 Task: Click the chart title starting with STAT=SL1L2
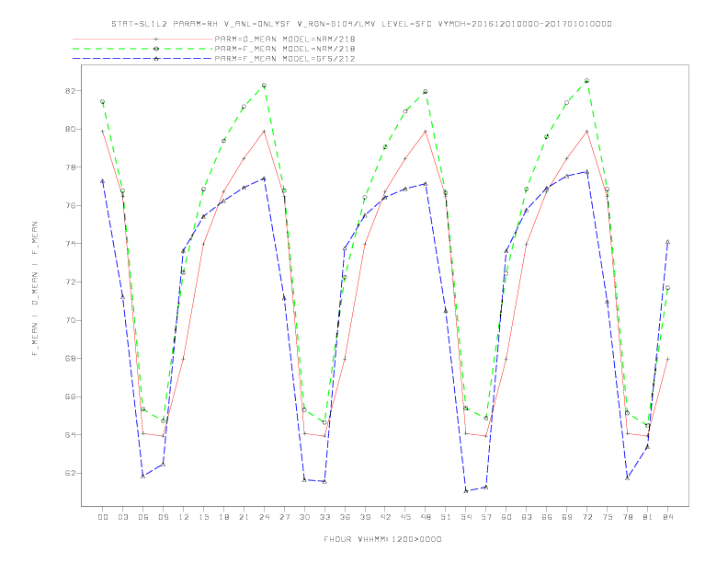361,24
